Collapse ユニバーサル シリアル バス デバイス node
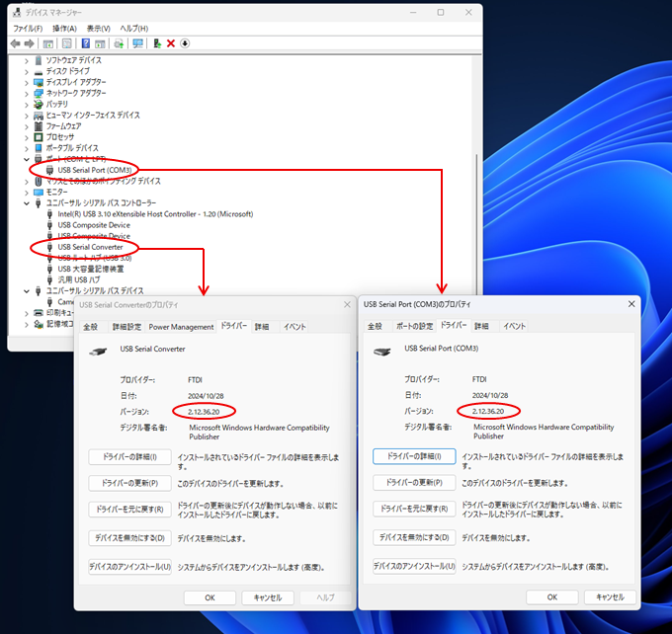Screen dimensions: 672x634 (27, 291)
